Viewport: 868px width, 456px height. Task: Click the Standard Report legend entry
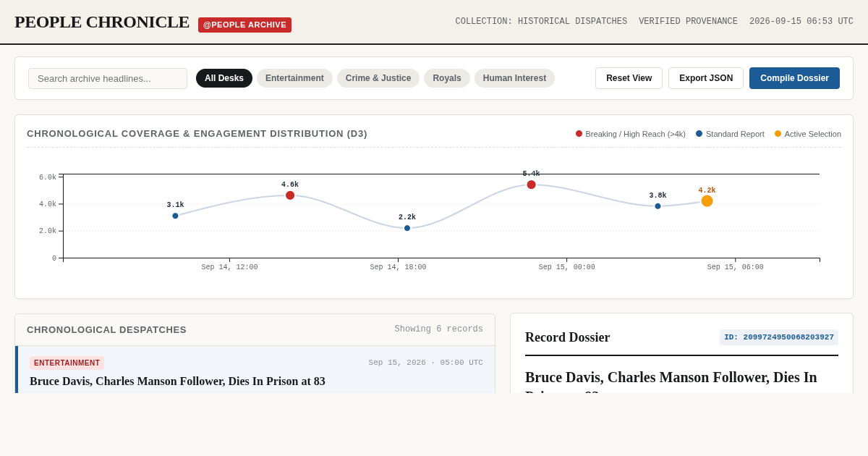point(730,134)
